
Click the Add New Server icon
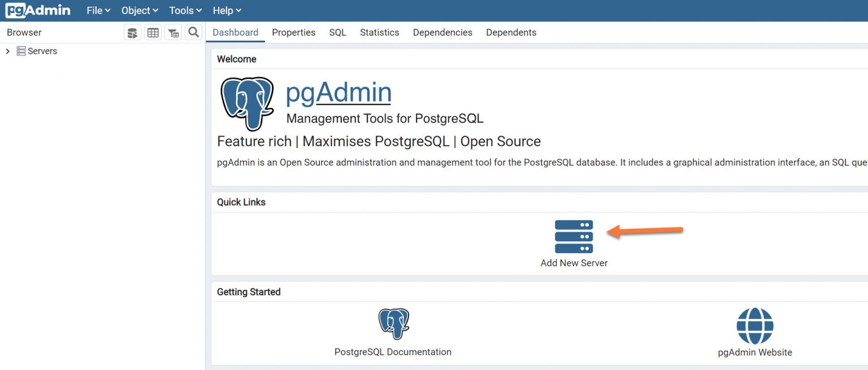tap(574, 237)
